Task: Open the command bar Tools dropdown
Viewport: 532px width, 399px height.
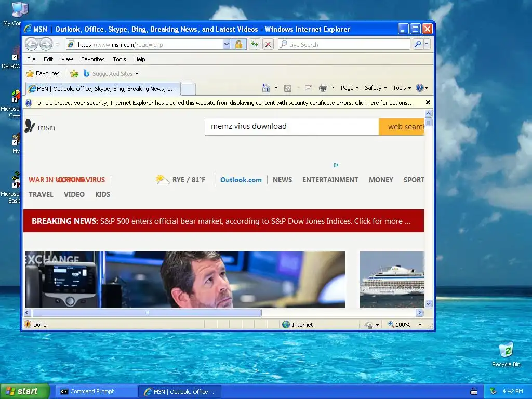Action: pyautogui.click(x=402, y=88)
